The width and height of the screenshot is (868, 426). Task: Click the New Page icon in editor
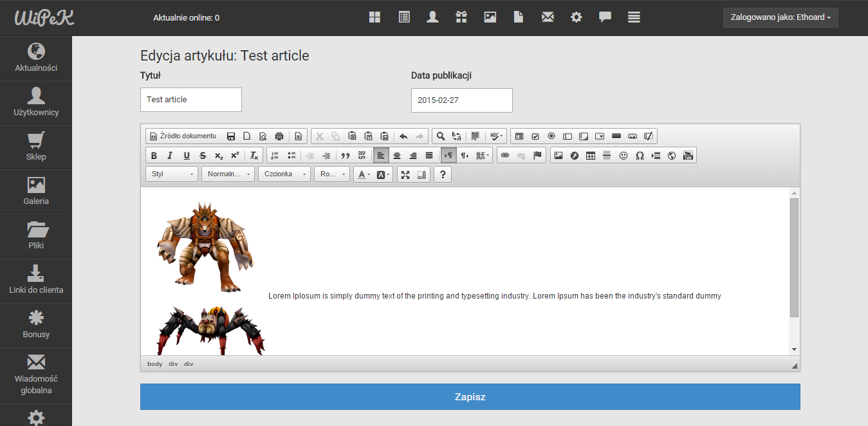click(x=246, y=136)
